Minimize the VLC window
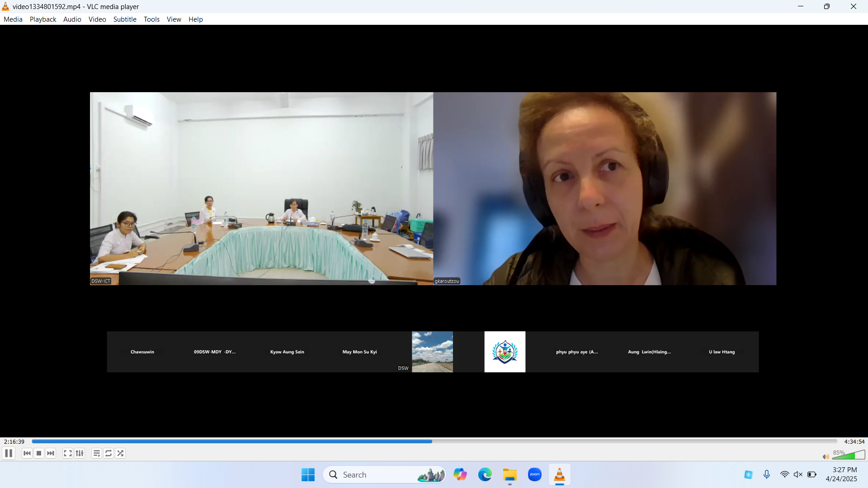This screenshot has width=868, height=488. [801, 6]
